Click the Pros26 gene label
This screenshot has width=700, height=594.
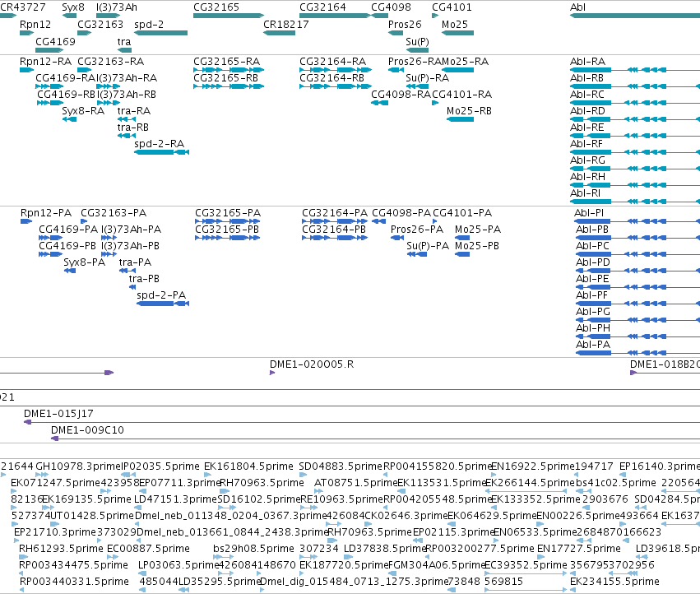(x=405, y=25)
